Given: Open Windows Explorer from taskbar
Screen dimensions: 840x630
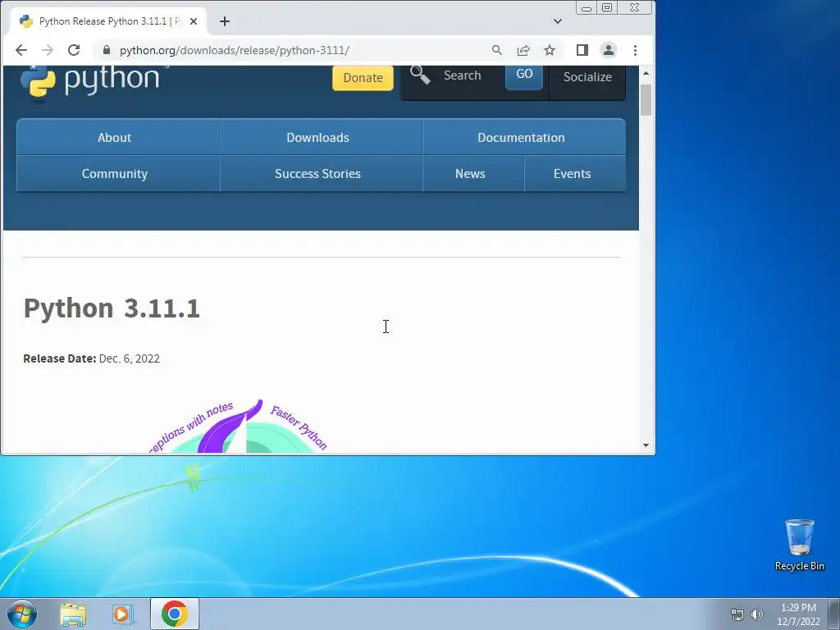Looking at the screenshot, I should click(73, 614).
